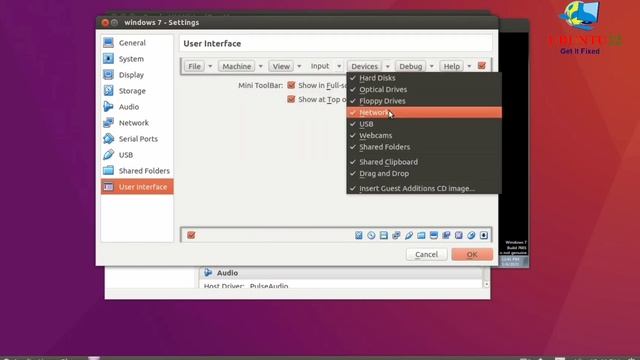Click the Audio speaker icon in Manager window

[208, 272]
